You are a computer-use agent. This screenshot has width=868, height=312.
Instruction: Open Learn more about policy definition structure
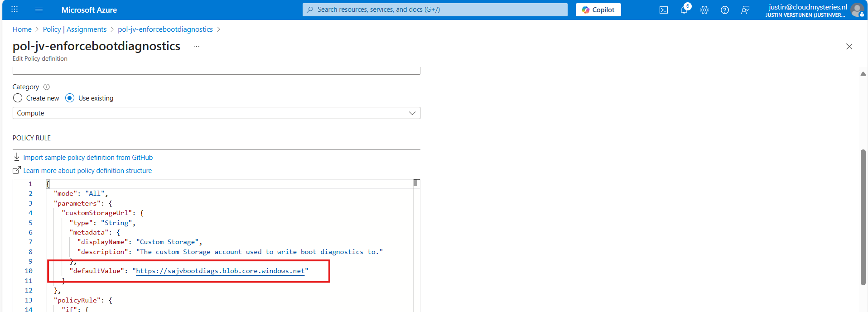[x=87, y=171]
